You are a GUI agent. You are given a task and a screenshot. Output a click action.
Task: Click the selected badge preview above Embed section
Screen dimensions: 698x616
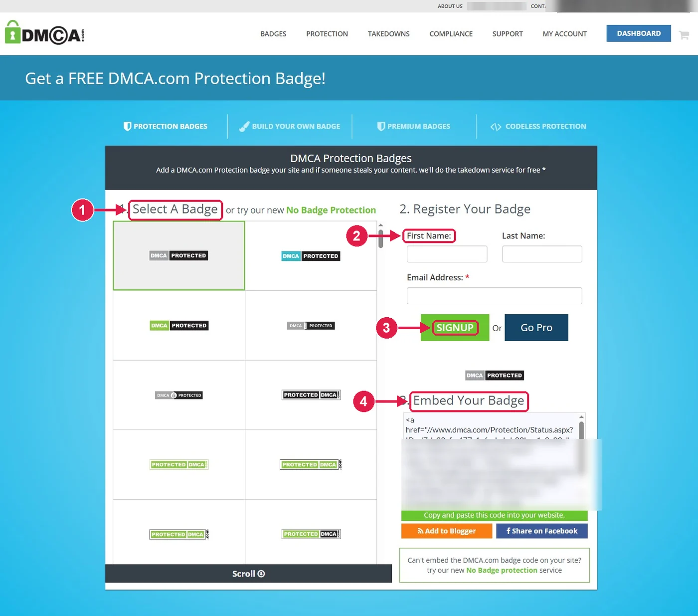pyautogui.click(x=494, y=376)
